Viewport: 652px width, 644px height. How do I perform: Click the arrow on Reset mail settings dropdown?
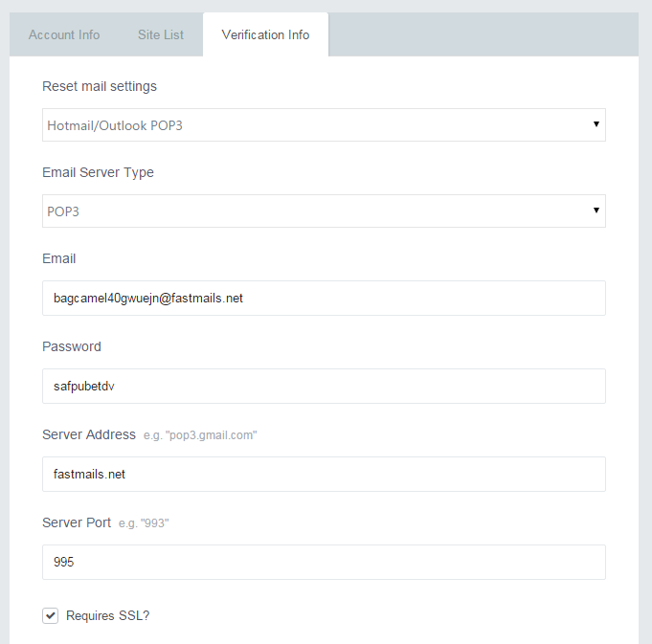click(x=596, y=124)
